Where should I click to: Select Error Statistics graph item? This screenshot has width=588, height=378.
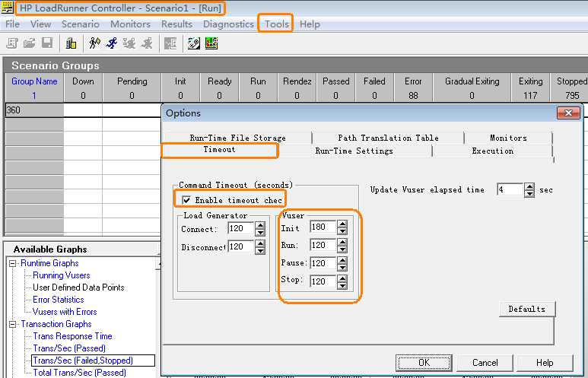click(58, 300)
